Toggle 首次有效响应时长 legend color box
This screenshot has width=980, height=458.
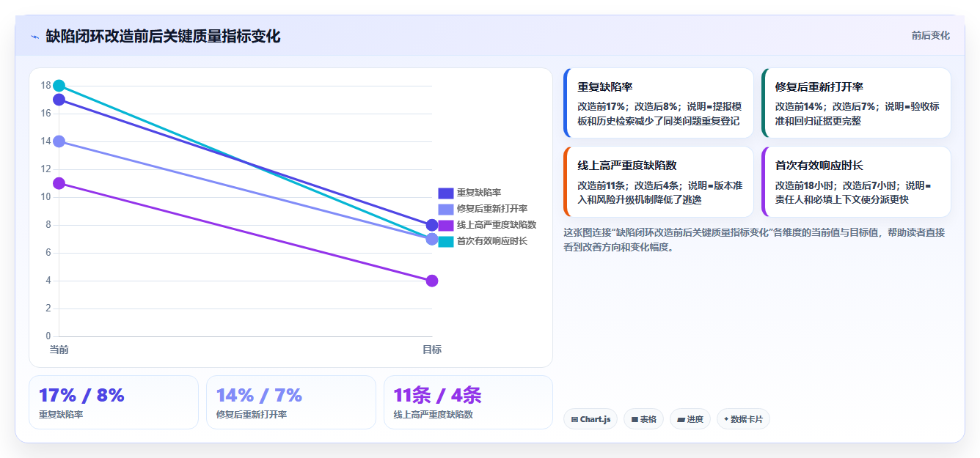[446, 241]
